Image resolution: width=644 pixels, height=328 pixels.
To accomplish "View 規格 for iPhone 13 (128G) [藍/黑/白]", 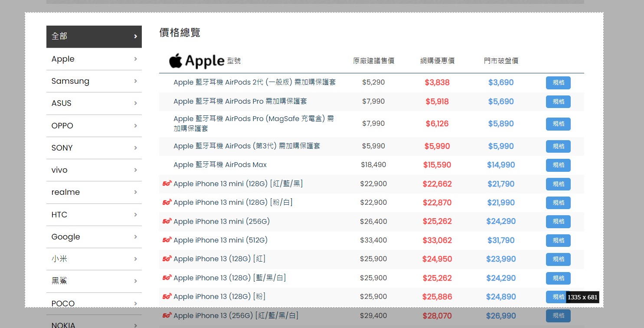I will tap(558, 278).
